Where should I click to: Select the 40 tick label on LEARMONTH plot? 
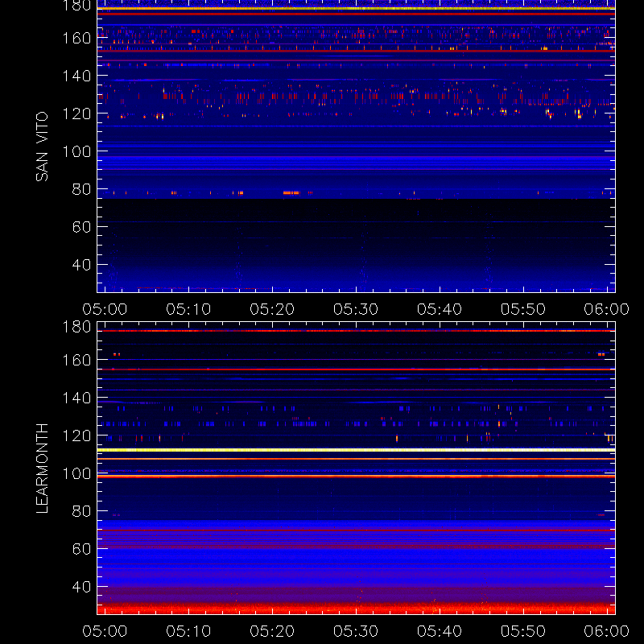(x=81, y=587)
